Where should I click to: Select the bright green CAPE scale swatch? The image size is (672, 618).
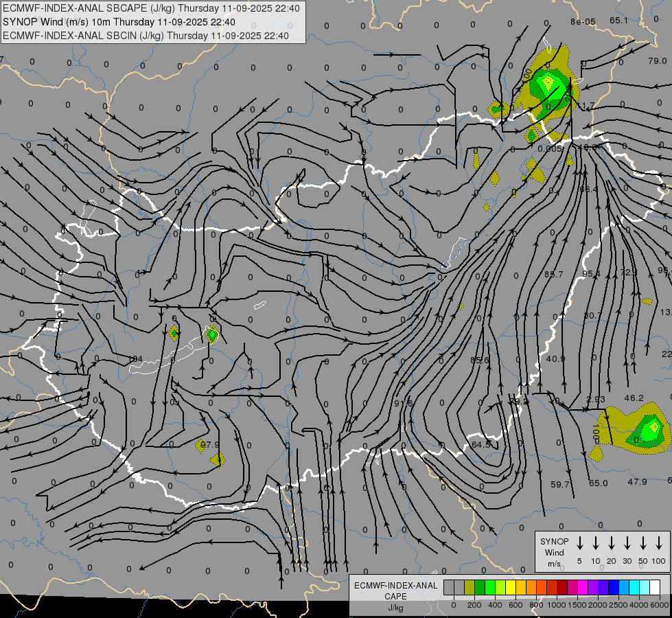(490, 588)
